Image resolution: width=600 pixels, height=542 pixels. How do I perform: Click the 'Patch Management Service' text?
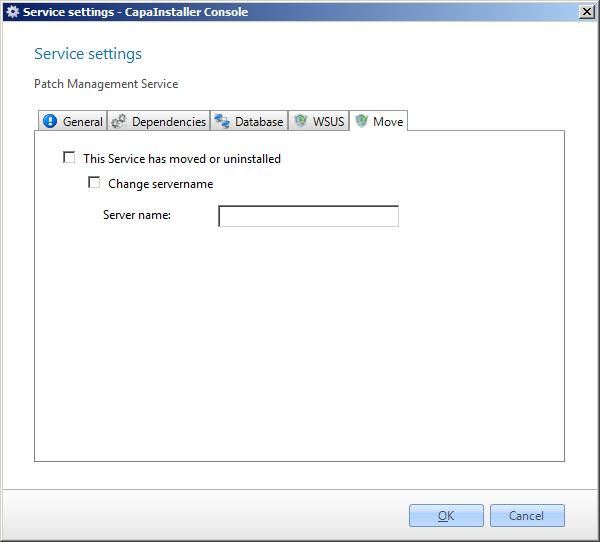tap(106, 84)
